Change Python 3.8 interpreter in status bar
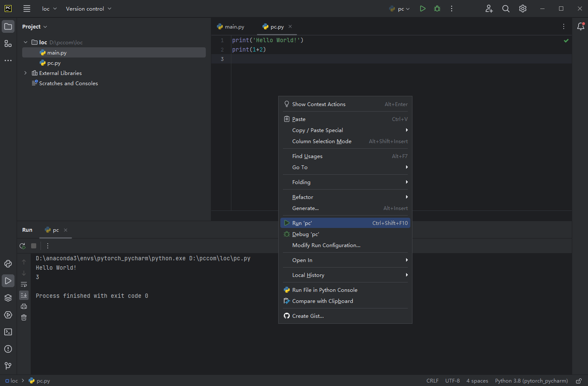 (x=531, y=381)
